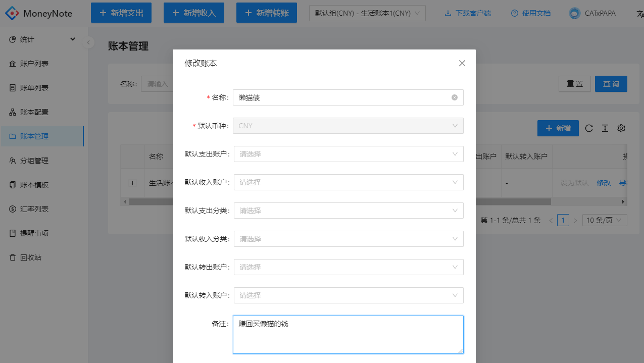Close the 修改账本 dialog

coord(462,63)
